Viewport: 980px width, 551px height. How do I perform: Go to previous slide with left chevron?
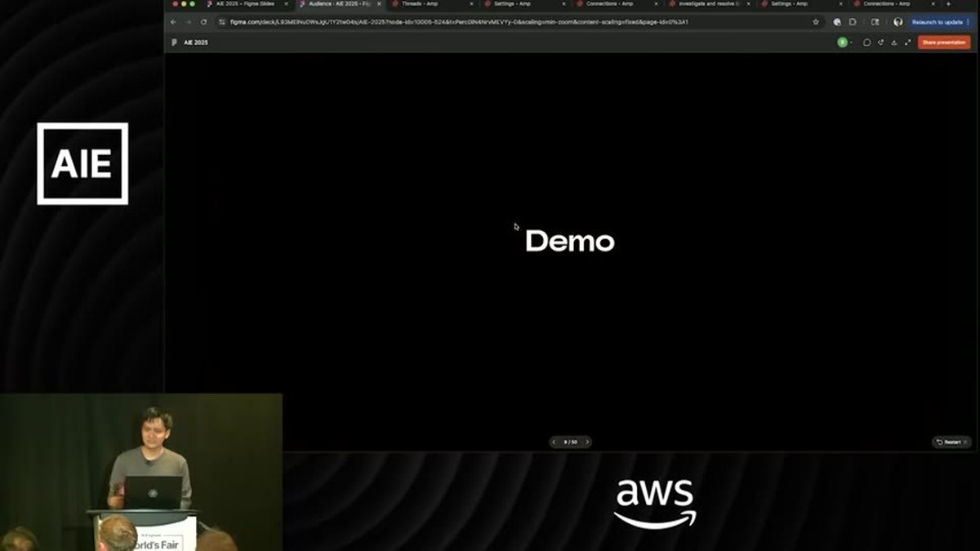[555, 442]
